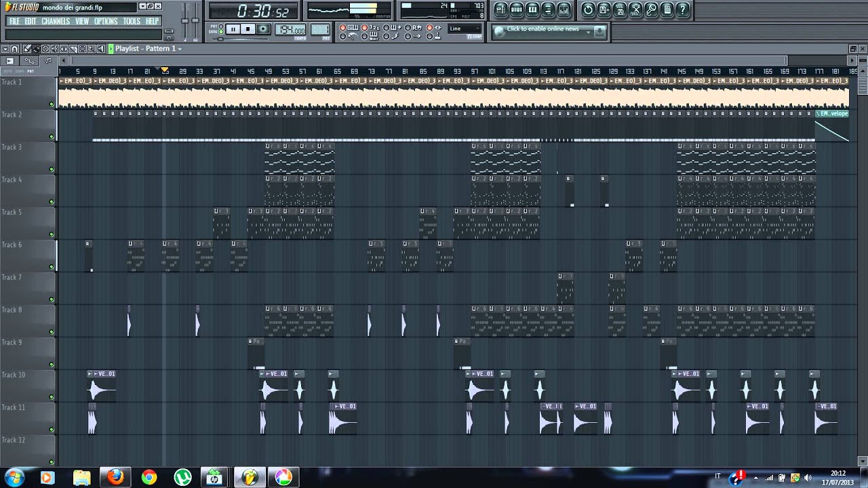868x488 pixels.
Task: Click the Undo circular arrow button
Action: (588, 9)
